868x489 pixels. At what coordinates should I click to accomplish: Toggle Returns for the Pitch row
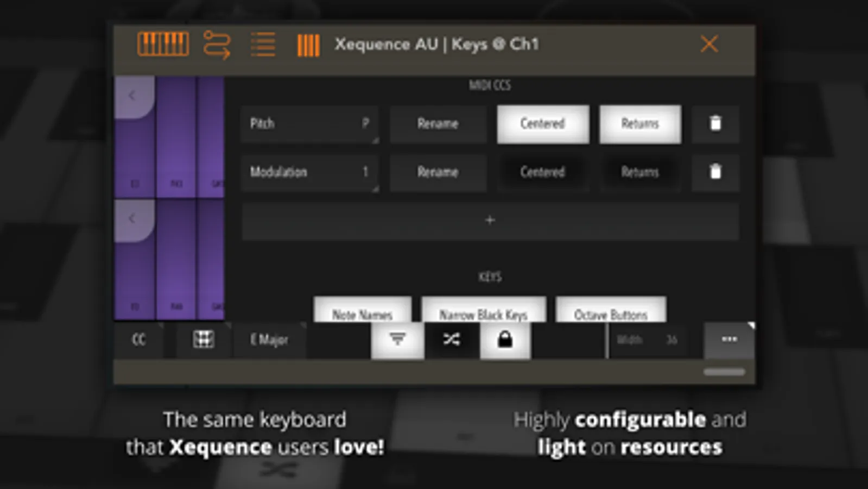click(x=640, y=124)
